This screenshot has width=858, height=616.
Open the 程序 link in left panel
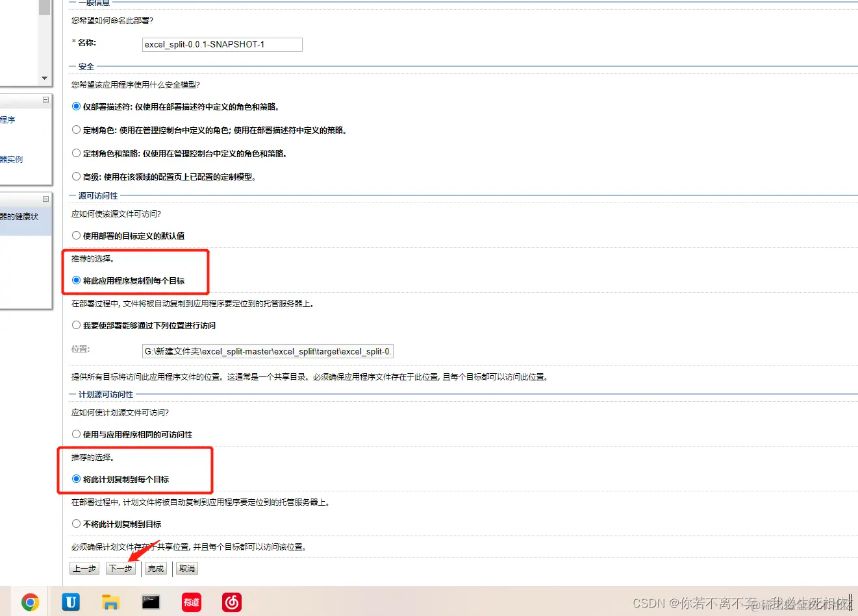[8, 119]
